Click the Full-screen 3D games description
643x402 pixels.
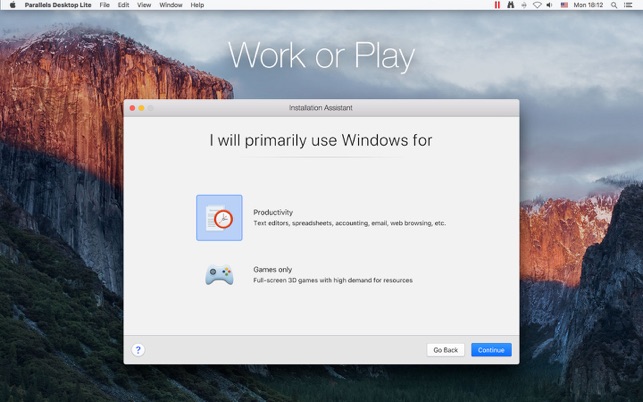pyautogui.click(x=333, y=280)
